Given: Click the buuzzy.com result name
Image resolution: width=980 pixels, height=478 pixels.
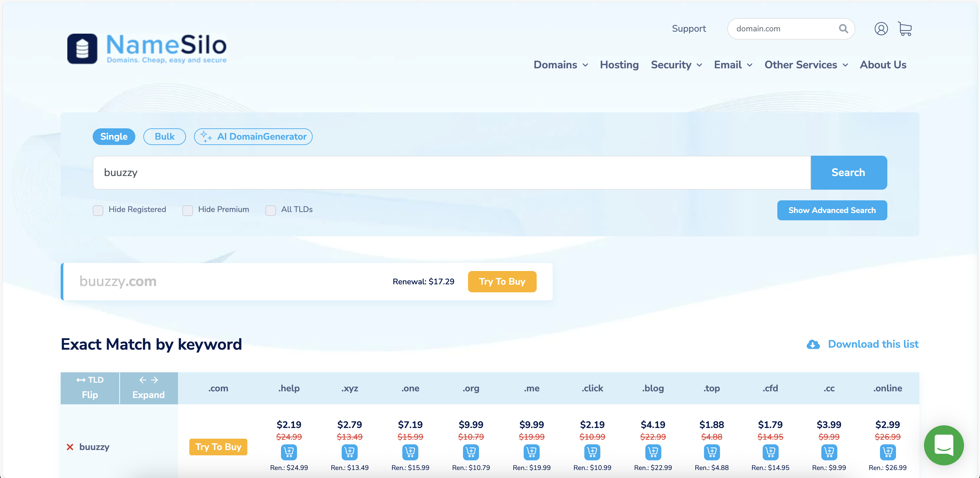Looking at the screenshot, I should pos(118,281).
